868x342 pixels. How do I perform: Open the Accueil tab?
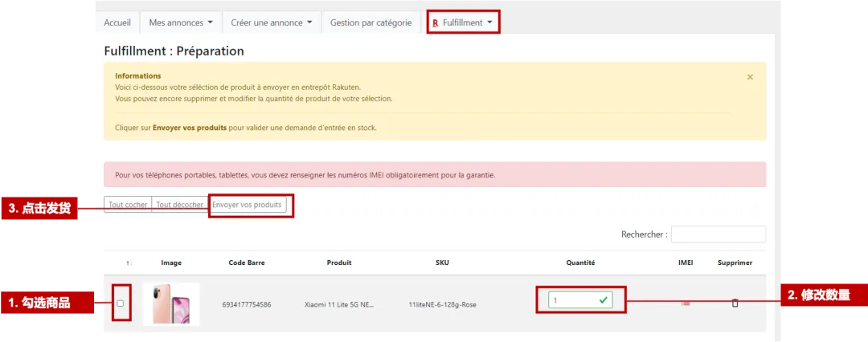117,22
